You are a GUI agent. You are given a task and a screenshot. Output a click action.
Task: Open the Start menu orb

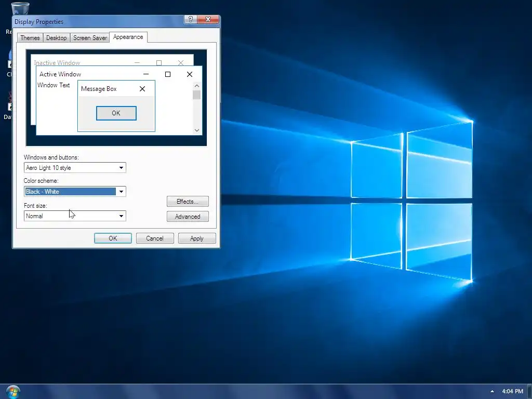[x=13, y=392]
